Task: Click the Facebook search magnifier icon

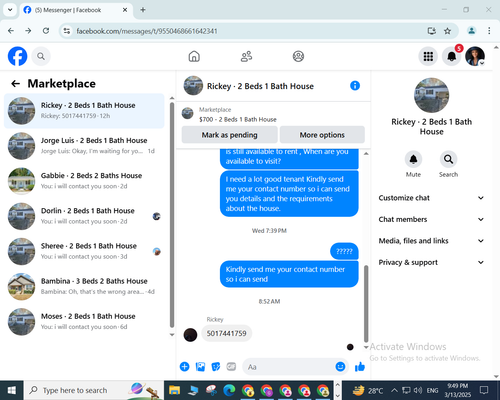Action: tap(41, 56)
